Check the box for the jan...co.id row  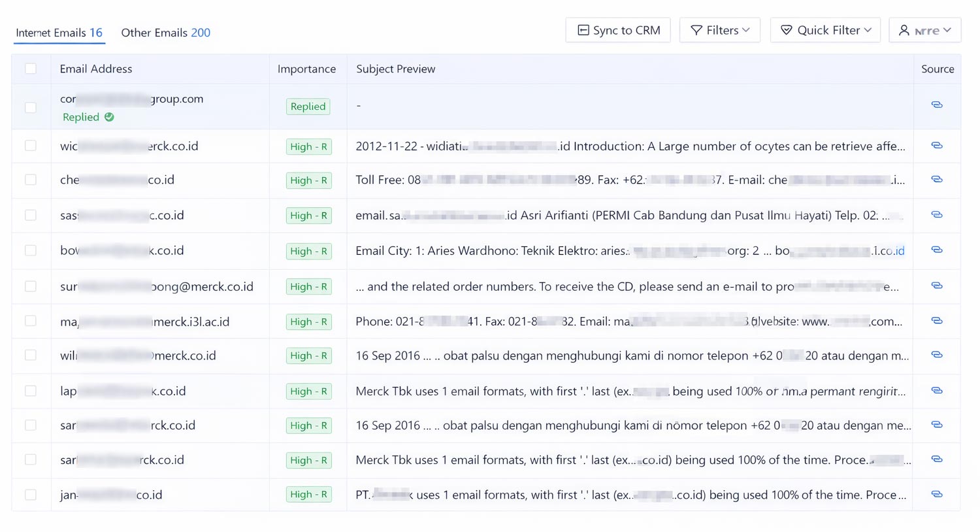click(x=31, y=495)
